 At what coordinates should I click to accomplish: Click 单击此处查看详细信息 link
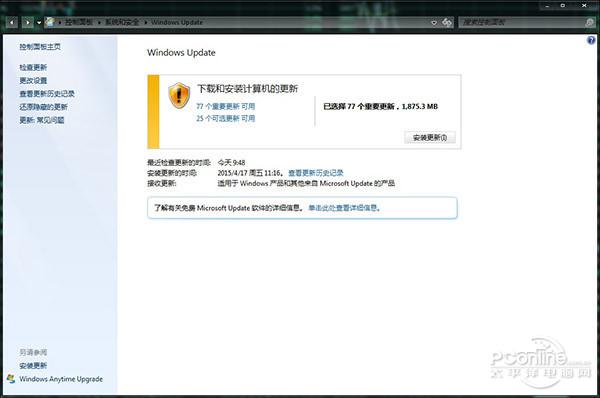(343, 208)
